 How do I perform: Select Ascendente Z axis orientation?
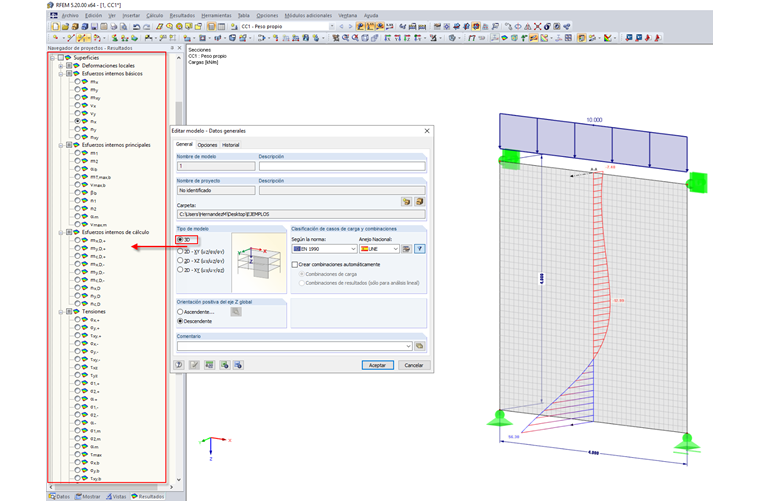(x=180, y=312)
